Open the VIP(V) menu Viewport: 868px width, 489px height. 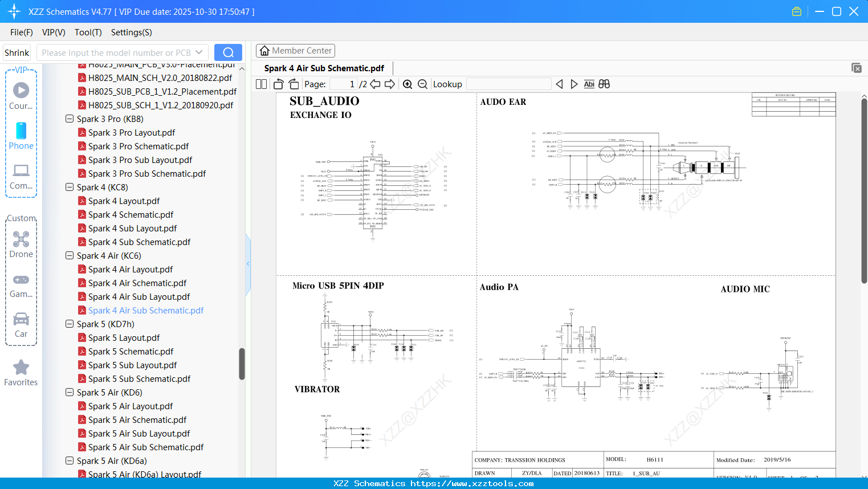53,32
